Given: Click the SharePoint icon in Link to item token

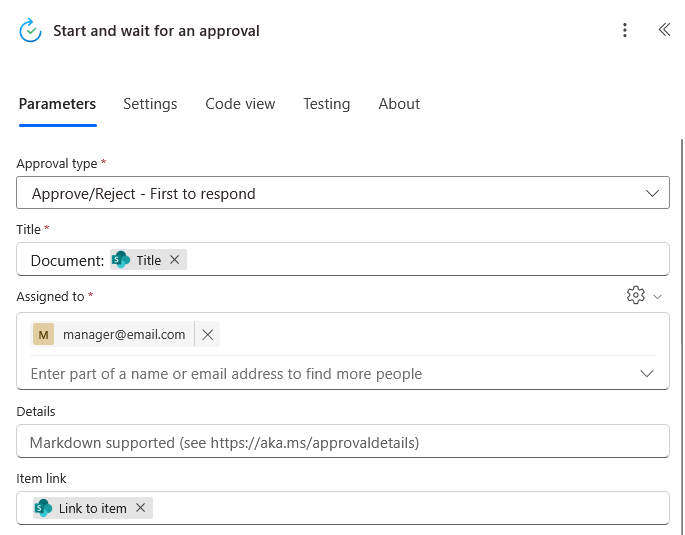Looking at the screenshot, I should click(x=43, y=508).
